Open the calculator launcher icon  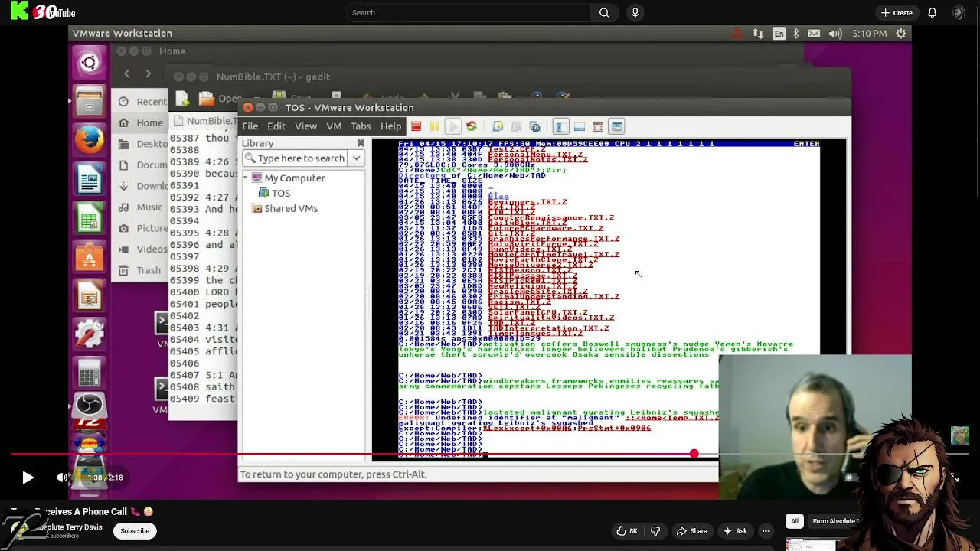(x=90, y=373)
